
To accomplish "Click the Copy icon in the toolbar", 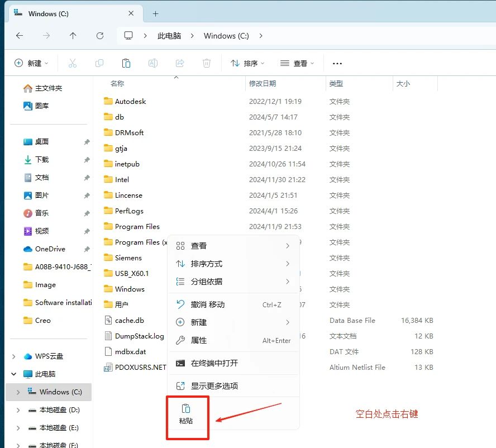I will [x=99, y=63].
